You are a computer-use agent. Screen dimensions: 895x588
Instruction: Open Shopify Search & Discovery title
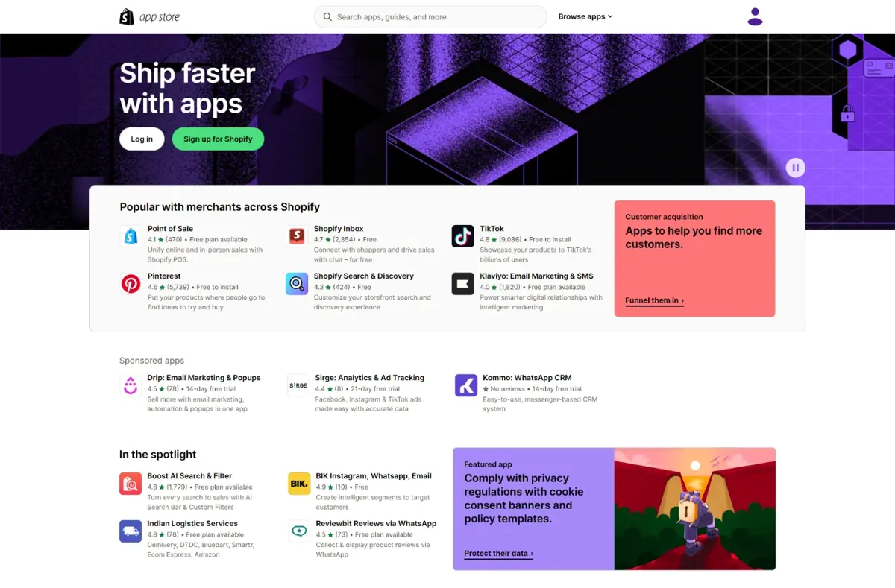[x=364, y=276]
